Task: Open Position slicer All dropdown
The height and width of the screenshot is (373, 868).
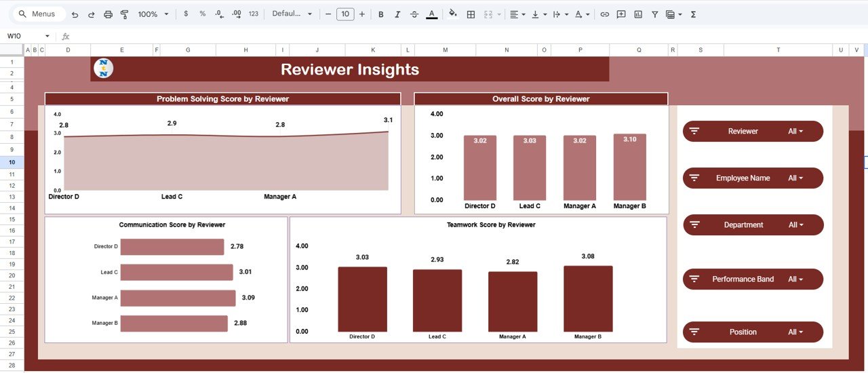Action: pyautogui.click(x=795, y=332)
